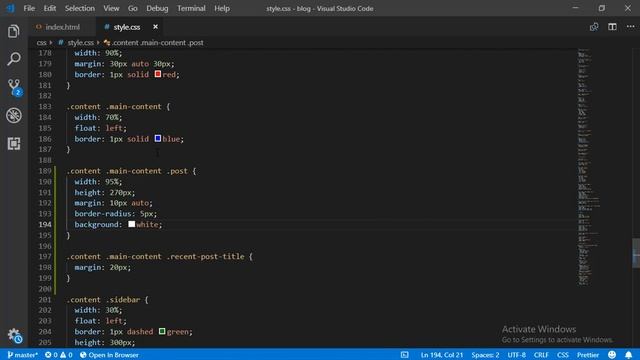
Task: Click the master branch in status bar
Action: [22, 355]
